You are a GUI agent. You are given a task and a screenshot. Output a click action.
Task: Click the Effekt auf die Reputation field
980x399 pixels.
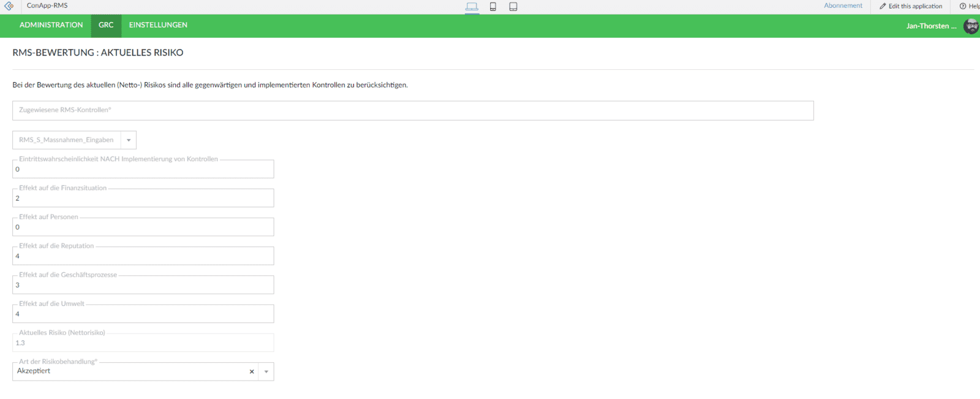[143, 256]
